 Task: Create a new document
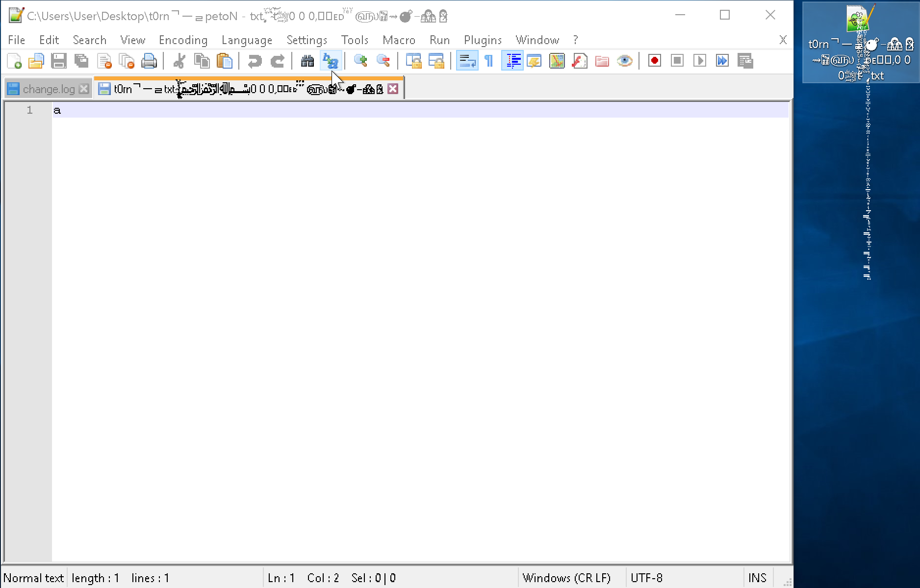14,61
